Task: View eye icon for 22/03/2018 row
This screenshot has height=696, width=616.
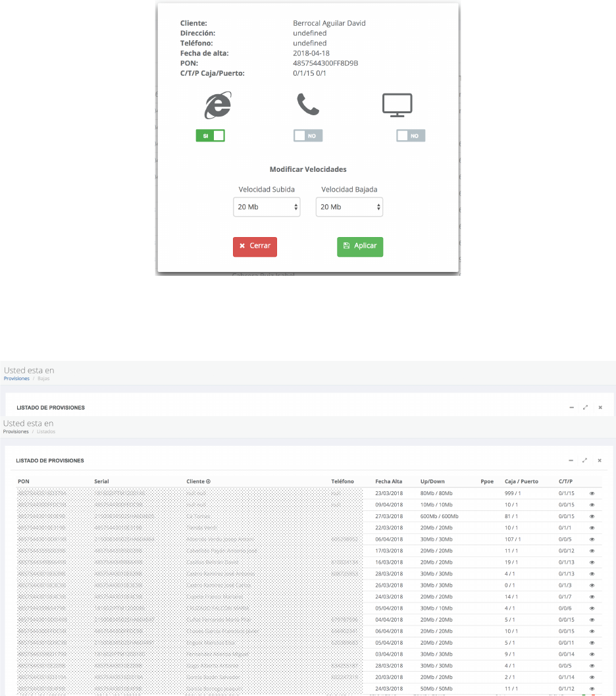Action: point(592,528)
